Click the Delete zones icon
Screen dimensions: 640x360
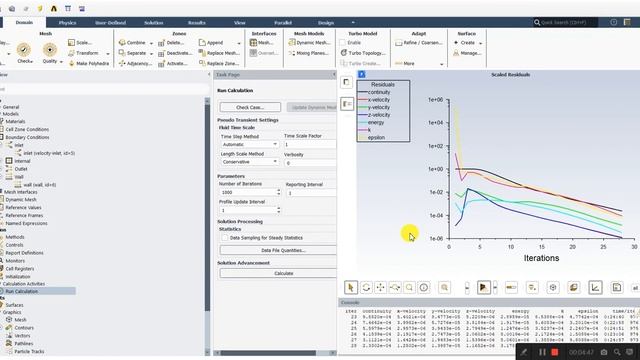point(161,42)
